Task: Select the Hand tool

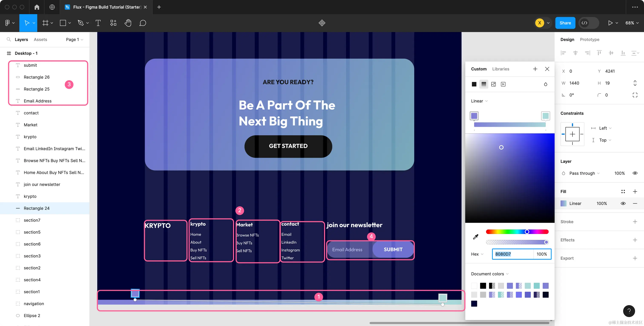Action: [x=128, y=23]
